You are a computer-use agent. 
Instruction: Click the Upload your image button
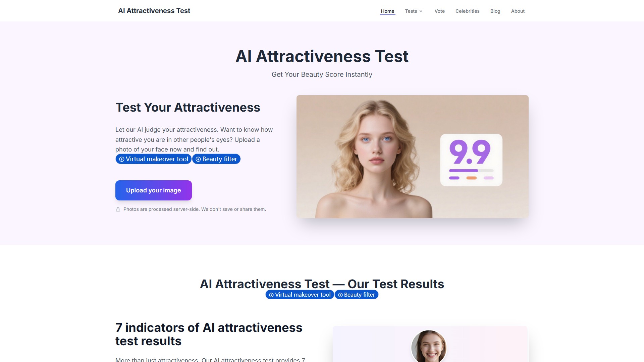(154, 190)
